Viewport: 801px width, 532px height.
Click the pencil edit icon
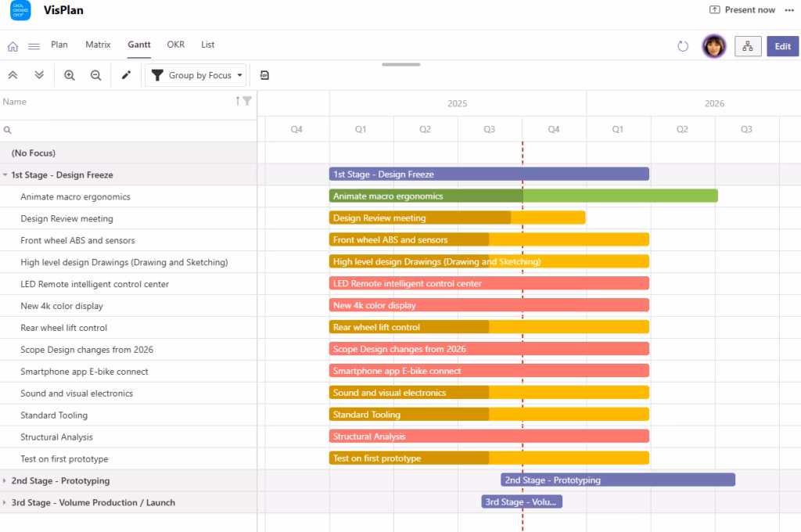coord(126,75)
